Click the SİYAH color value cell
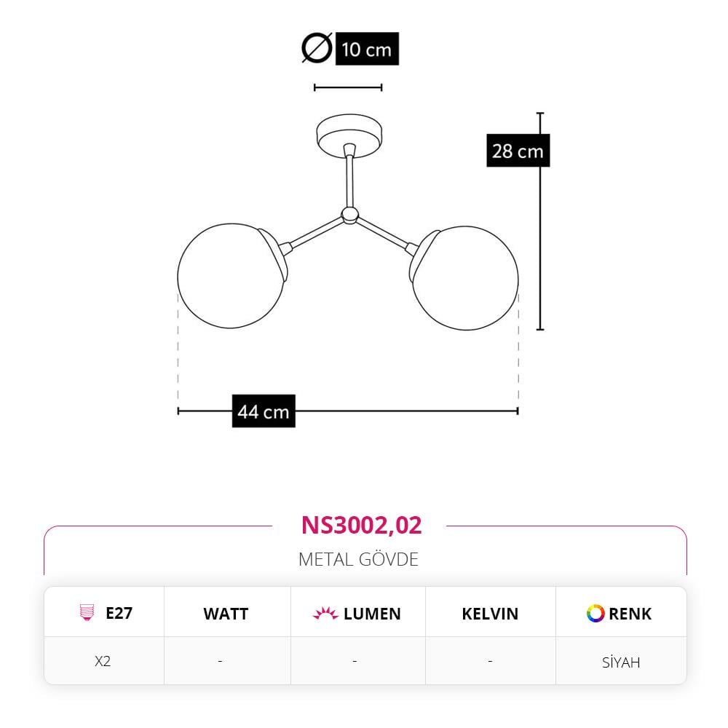Viewport: 728px width, 728px height. pyautogui.click(x=621, y=662)
